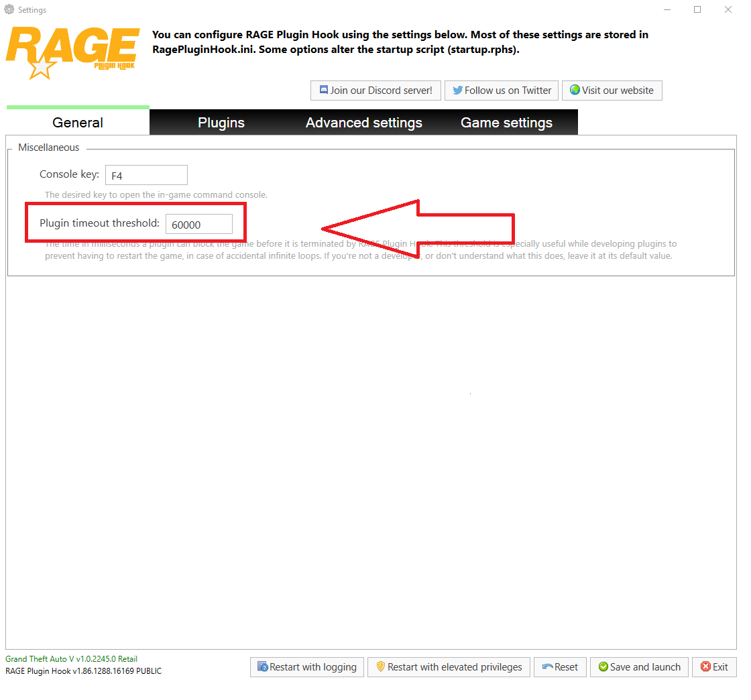Click the logging icon on the Restart button

pos(262,666)
